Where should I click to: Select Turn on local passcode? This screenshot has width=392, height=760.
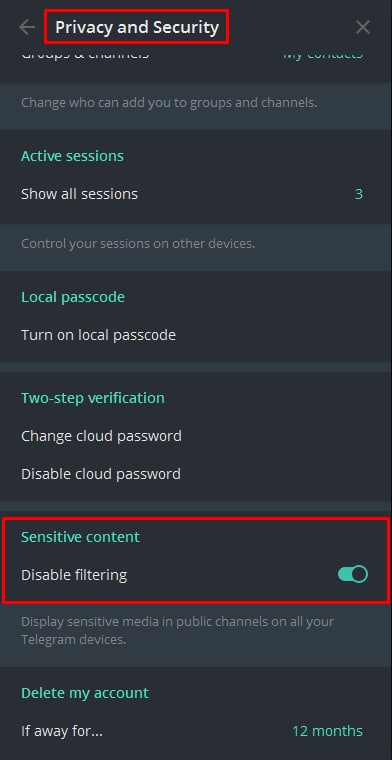196,334
